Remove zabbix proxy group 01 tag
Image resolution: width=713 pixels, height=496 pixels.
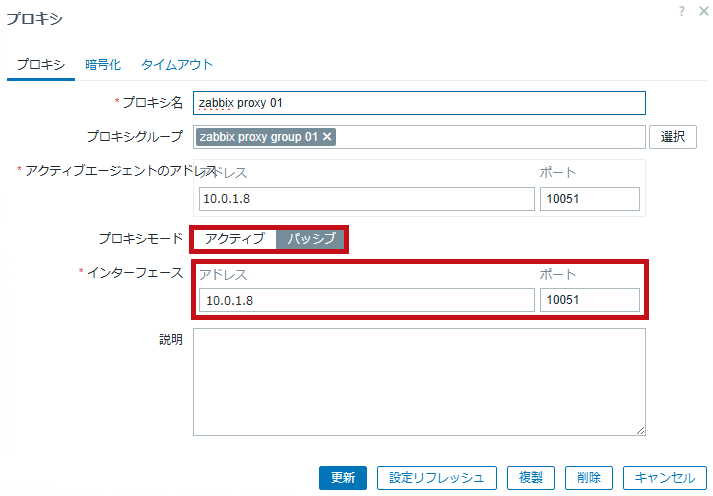(x=327, y=136)
